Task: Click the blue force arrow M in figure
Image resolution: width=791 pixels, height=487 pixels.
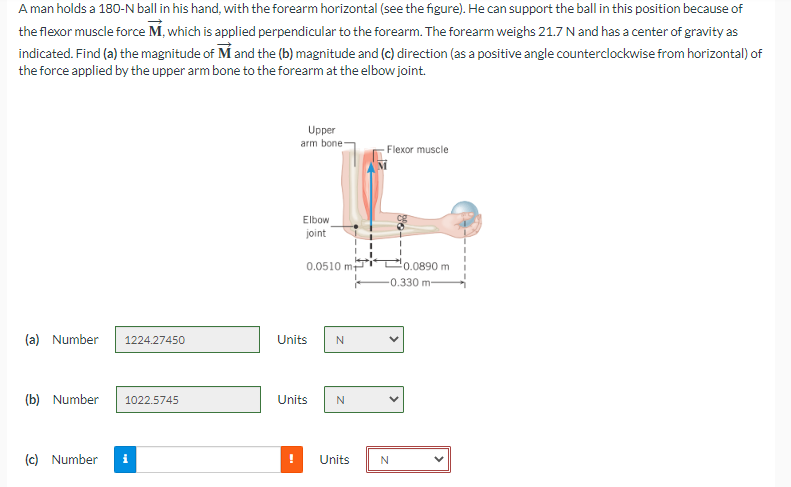Action: pyautogui.click(x=371, y=194)
